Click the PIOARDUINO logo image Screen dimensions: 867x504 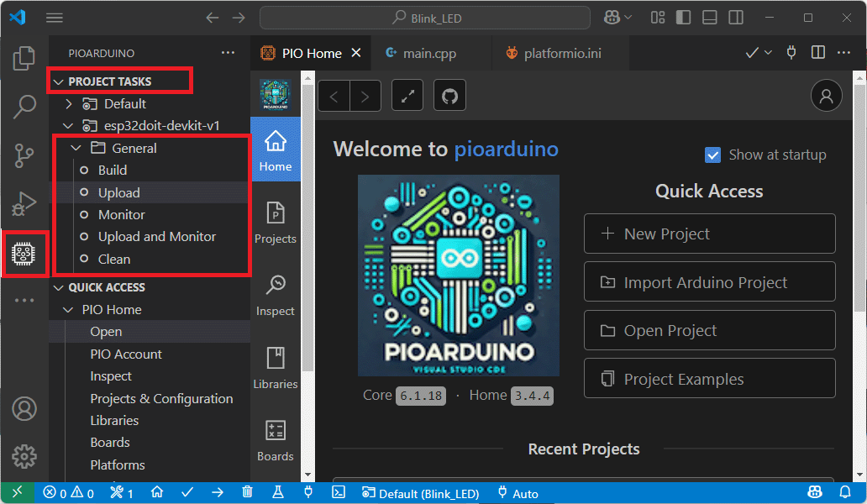(x=459, y=276)
